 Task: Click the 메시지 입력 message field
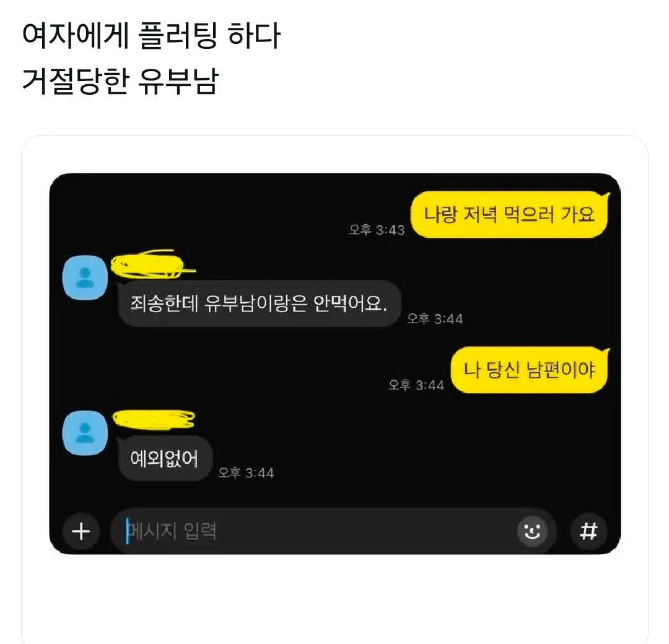tap(313, 531)
